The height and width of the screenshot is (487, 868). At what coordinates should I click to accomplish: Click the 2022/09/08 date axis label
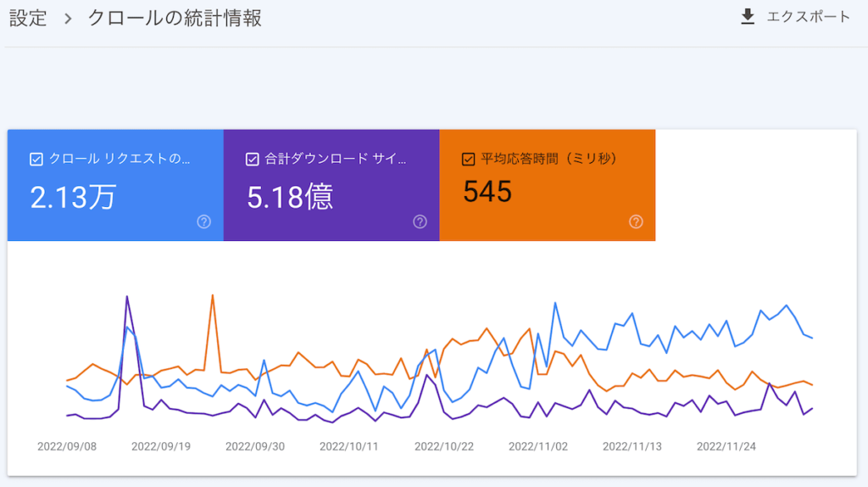(67, 447)
